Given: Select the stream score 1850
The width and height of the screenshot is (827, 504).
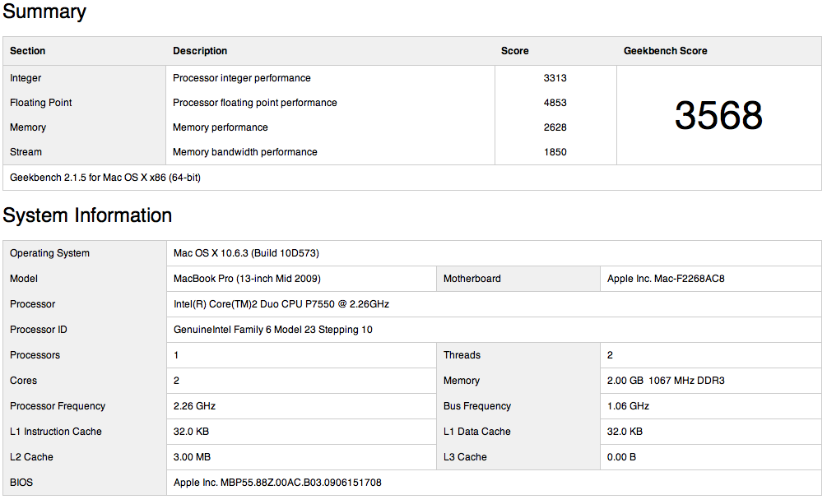Looking at the screenshot, I should [x=555, y=152].
